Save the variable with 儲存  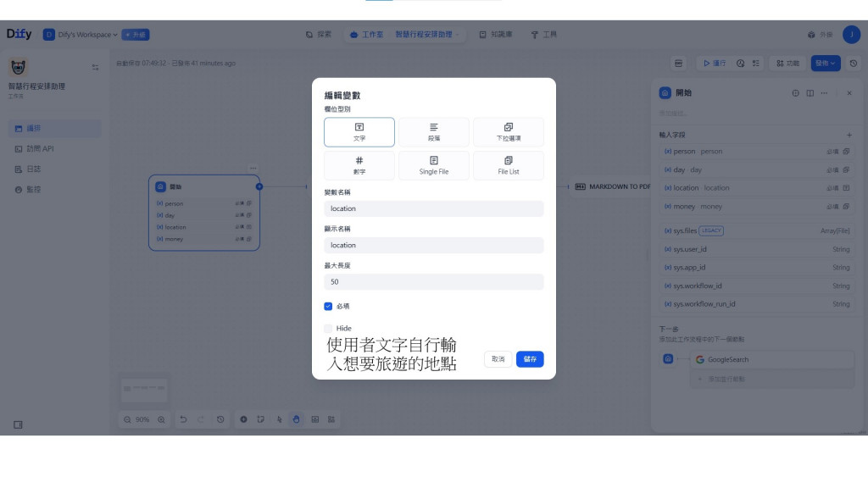(530, 359)
